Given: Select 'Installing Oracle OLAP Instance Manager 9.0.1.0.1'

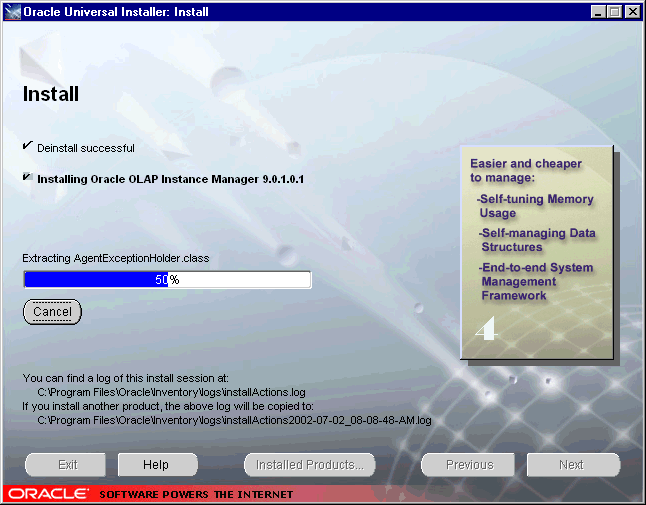Looking at the screenshot, I should 171,179.
